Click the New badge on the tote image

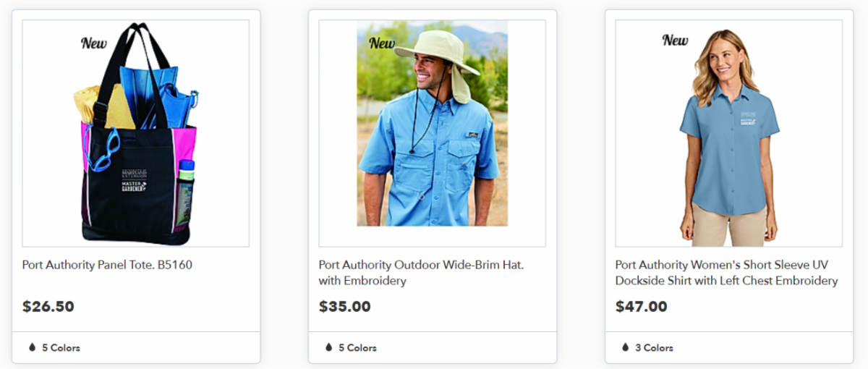[94, 43]
